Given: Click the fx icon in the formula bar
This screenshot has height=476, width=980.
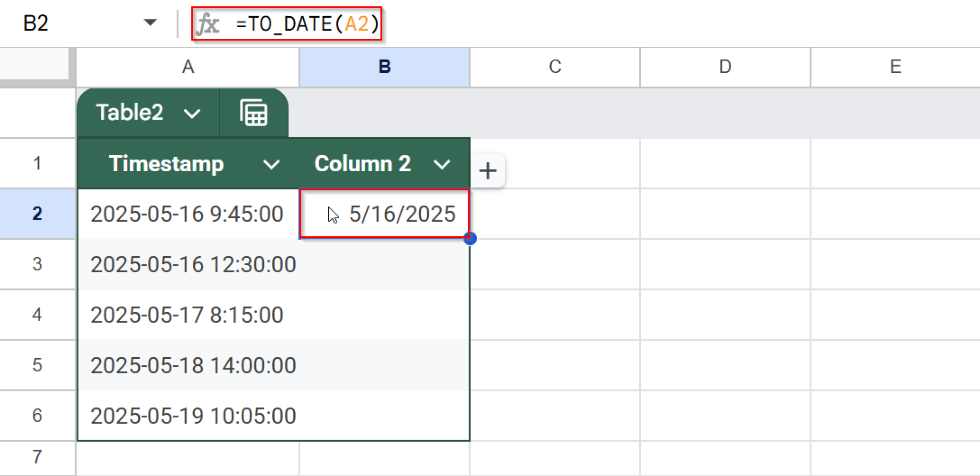Looking at the screenshot, I should pyautogui.click(x=211, y=24).
